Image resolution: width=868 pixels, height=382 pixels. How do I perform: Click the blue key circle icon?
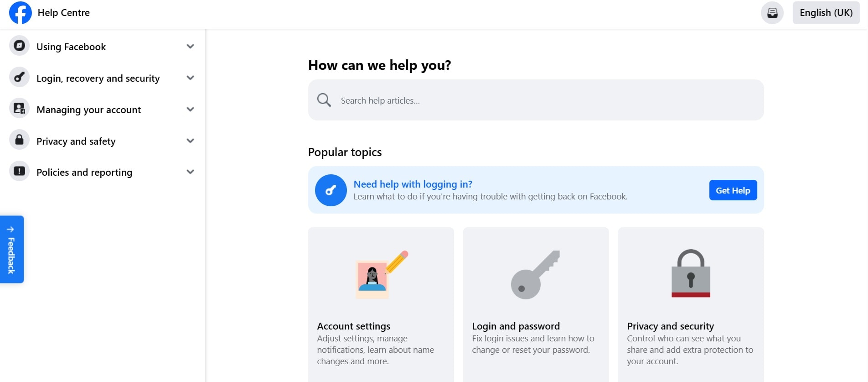(331, 190)
